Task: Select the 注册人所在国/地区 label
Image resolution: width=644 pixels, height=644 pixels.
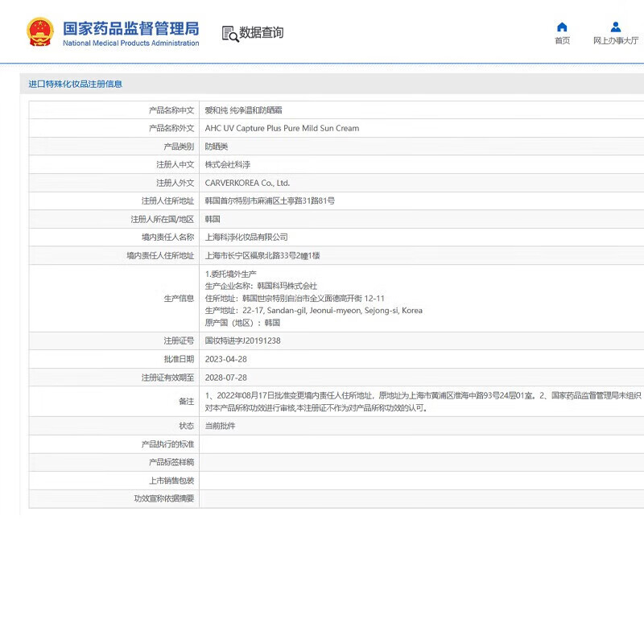Action: click(163, 219)
